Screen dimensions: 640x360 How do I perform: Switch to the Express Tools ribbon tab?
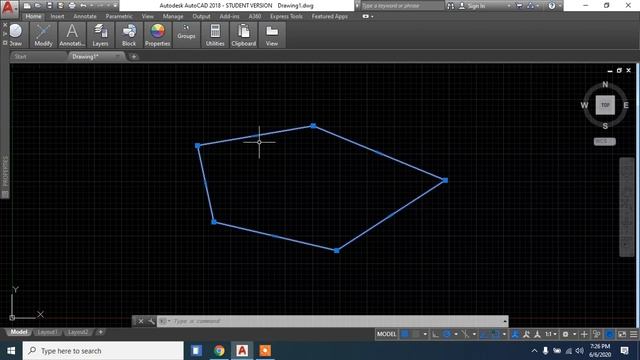pos(286,16)
